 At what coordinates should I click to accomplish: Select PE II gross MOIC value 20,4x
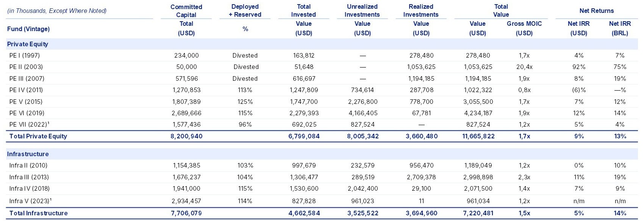[524, 67]
